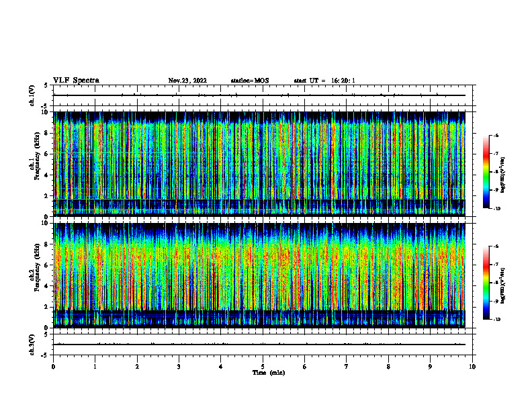Click the "start UT = 16:20: 1" header text
Image resolution: width=532 pixels, height=411 pixels.
324,81
